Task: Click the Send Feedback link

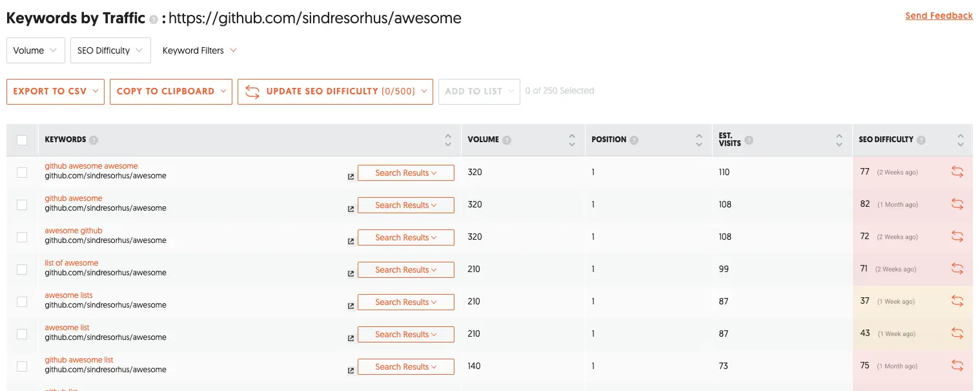Action: 939,16
